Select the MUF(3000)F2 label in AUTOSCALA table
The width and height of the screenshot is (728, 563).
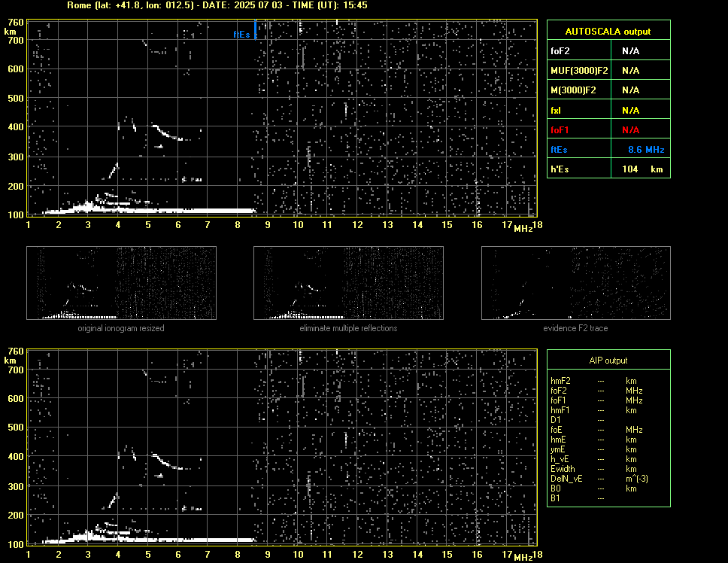click(579, 71)
